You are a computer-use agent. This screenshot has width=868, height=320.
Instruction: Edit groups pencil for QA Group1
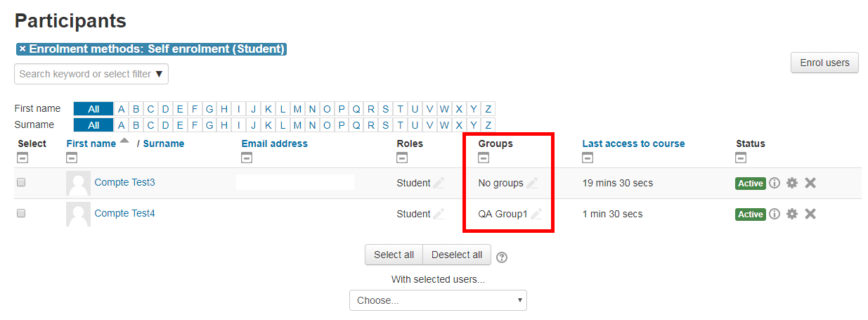point(536,214)
